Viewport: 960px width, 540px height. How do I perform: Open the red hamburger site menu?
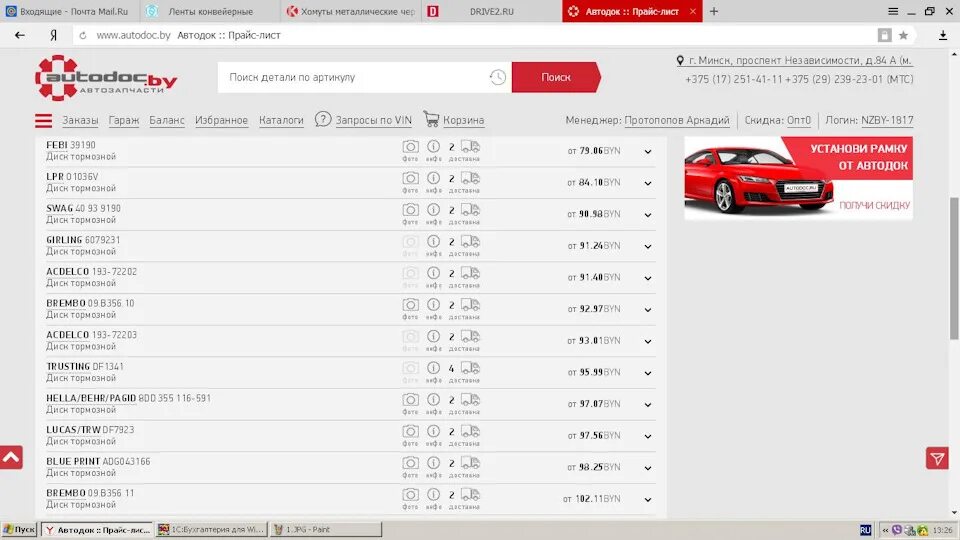click(43, 121)
